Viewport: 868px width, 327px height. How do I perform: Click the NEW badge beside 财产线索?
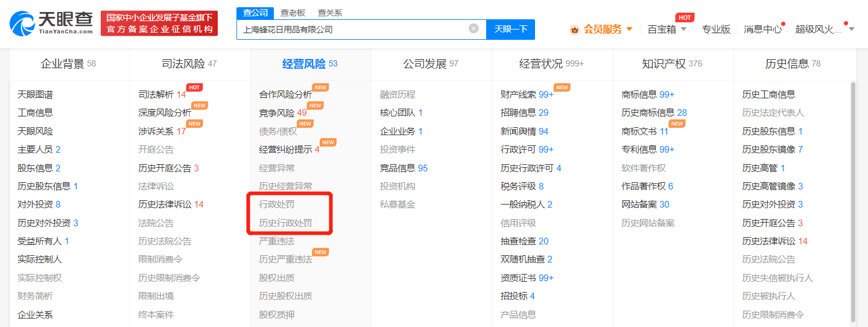click(x=562, y=87)
